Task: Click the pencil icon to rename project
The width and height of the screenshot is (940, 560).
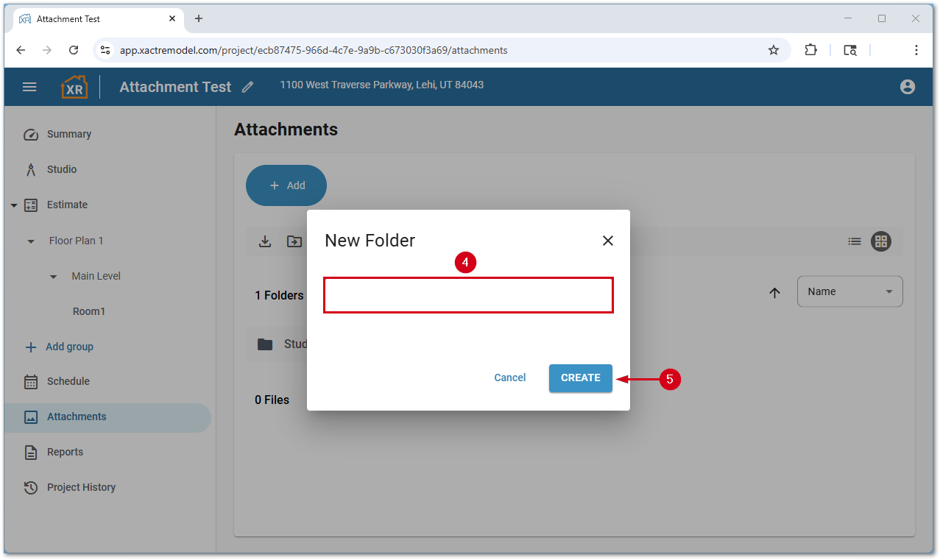Action: click(x=248, y=87)
